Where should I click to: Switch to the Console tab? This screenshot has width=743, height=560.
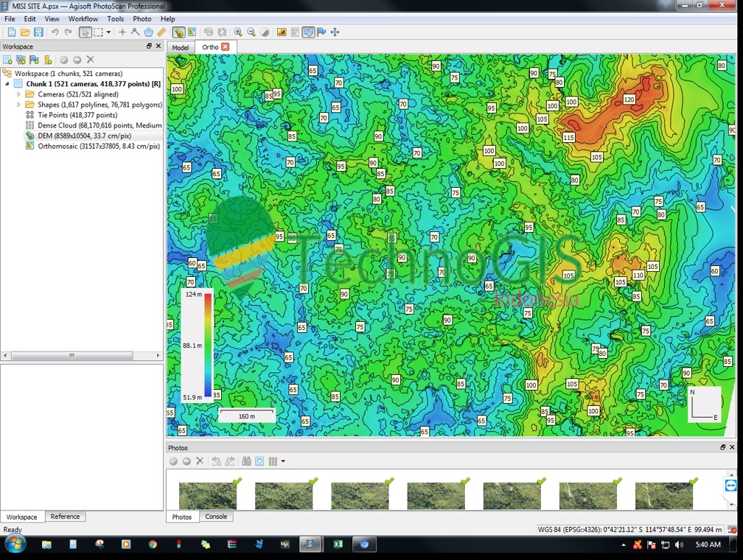(x=216, y=517)
